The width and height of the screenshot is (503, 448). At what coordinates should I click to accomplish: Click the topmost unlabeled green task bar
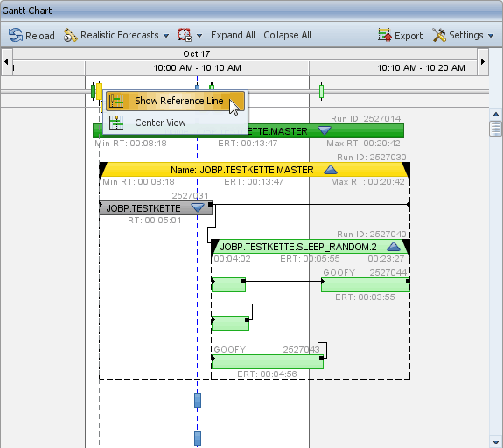click(228, 284)
